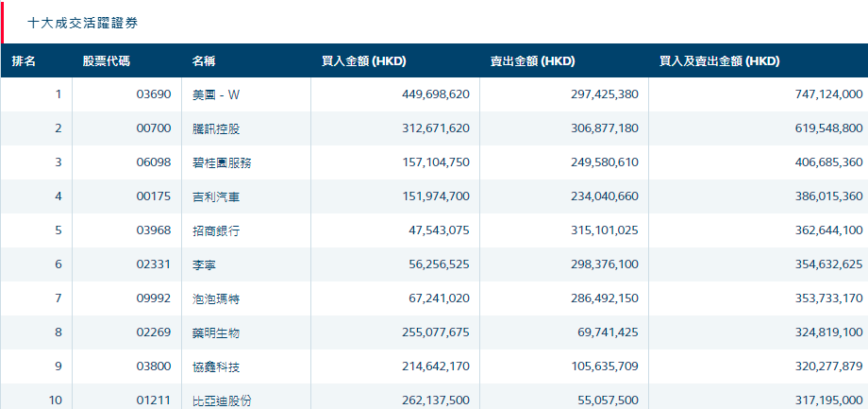
Task: Click total amount 386,015,360
Action: click(x=828, y=196)
